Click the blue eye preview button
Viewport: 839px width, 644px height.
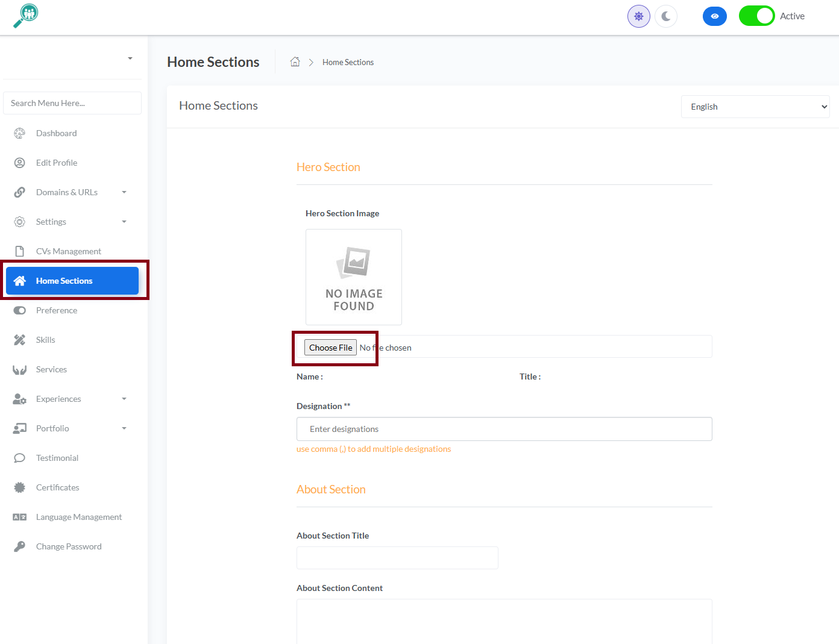(715, 16)
